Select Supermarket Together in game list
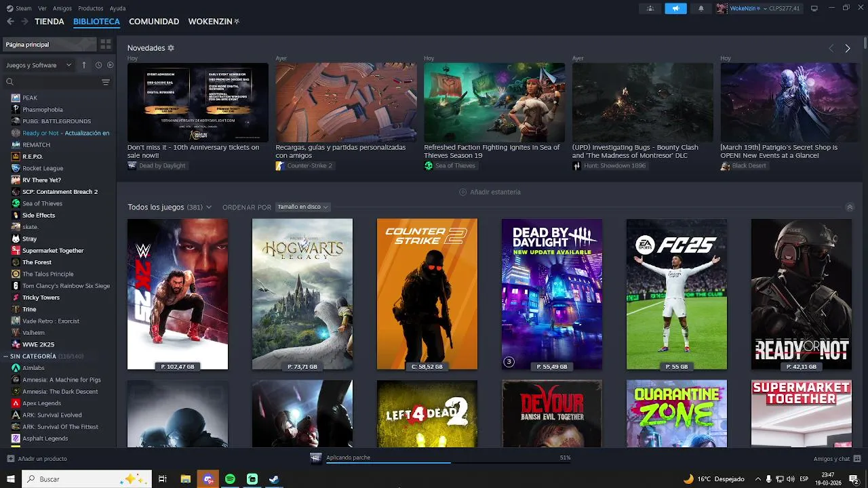Screen dimensions: 868x488 point(53,251)
